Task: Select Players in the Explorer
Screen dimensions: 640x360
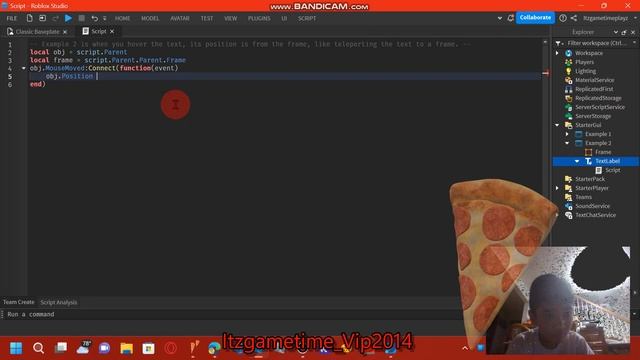Action: pyautogui.click(x=584, y=62)
